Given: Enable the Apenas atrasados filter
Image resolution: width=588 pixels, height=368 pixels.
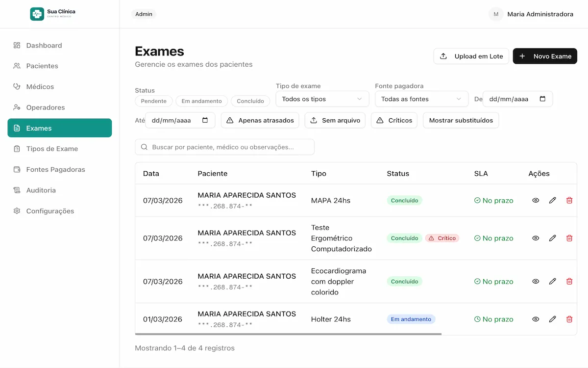Looking at the screenshot, I should [x=260, y=120].
